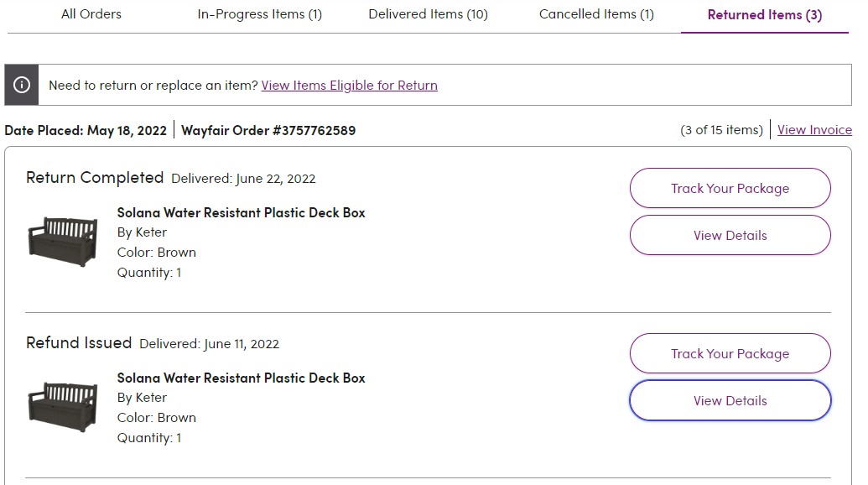Select the Returned Items tab
Screen dimensions: 868x485
pos(765,15)
